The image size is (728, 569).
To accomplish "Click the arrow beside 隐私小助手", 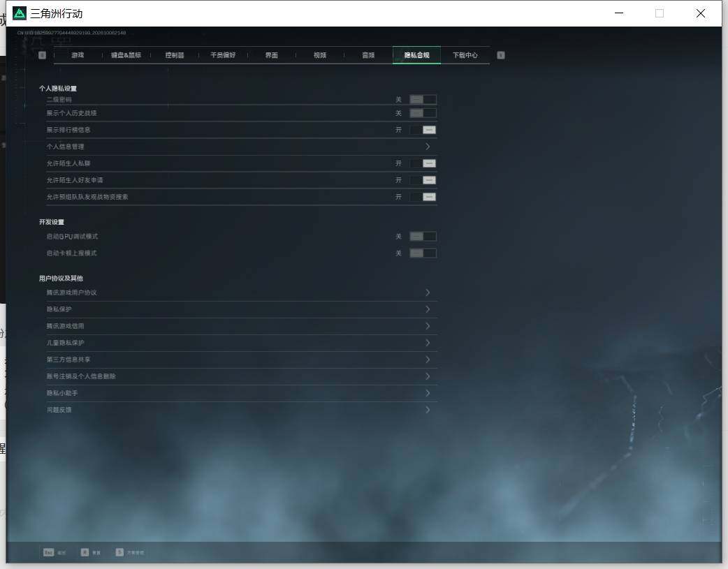I will tap(428, 393).
